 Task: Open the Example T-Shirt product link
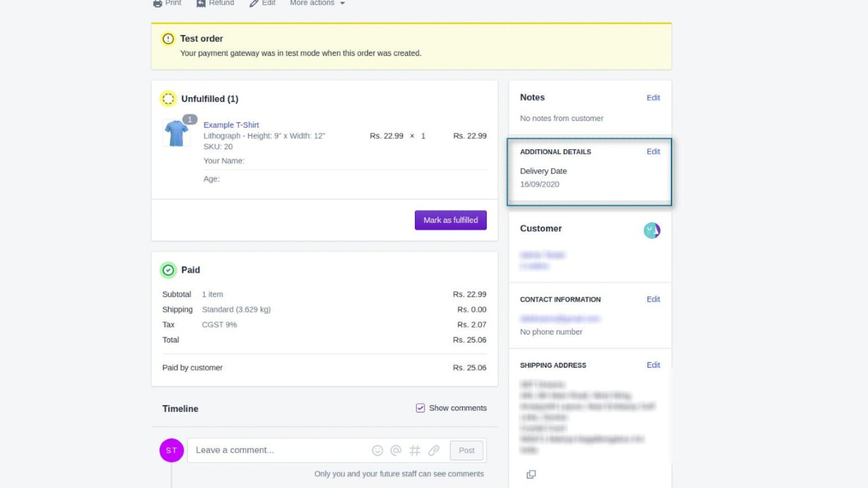[x=231, y=125]
